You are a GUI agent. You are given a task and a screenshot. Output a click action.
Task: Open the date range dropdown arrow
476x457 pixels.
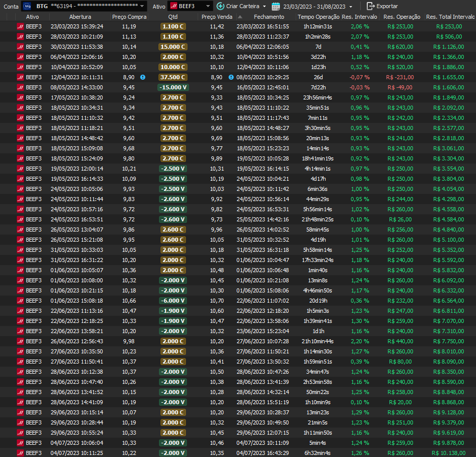click(351, 7)
